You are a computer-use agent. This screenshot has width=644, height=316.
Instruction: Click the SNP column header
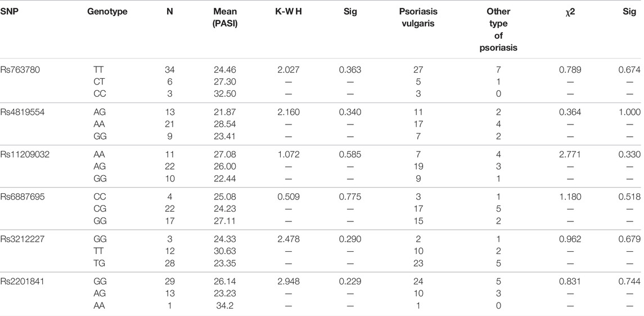(8, 12)
